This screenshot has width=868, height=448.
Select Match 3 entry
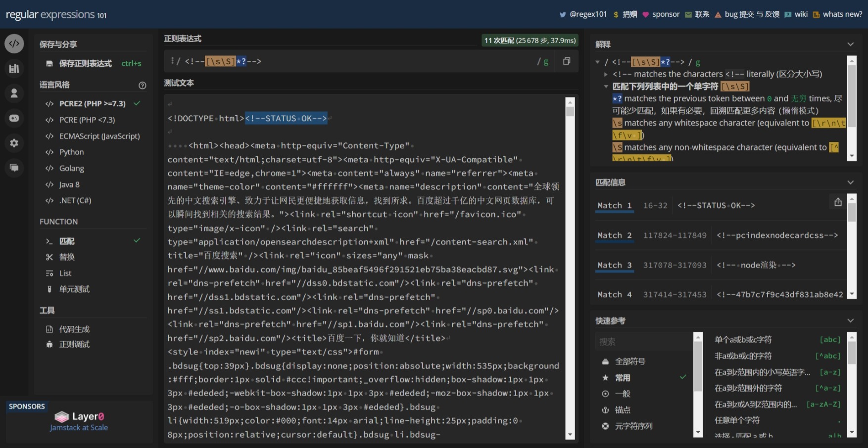(615, 265)
